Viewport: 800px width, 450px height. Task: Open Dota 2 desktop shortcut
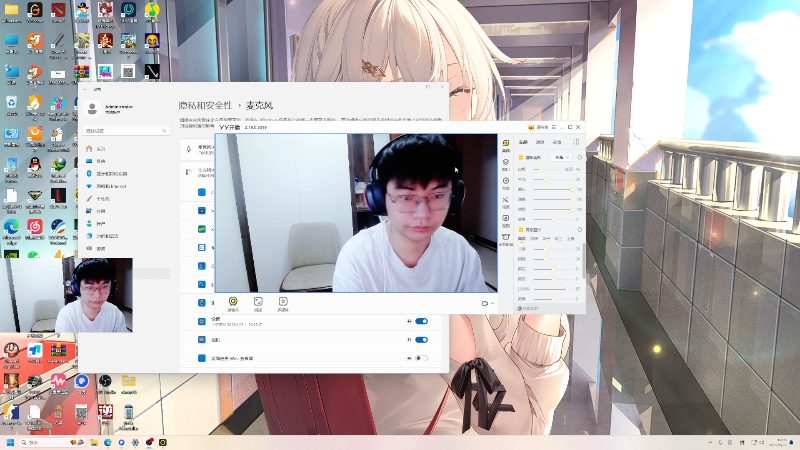click(x=58, y=12)
